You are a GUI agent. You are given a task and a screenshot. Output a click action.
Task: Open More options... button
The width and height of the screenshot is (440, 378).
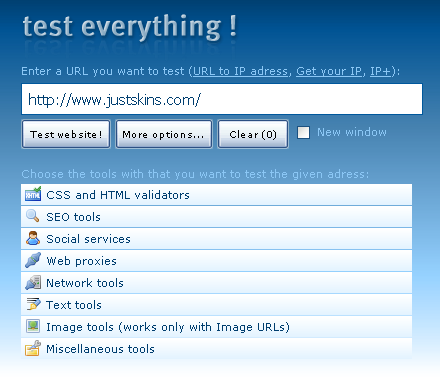pos(164,134)
